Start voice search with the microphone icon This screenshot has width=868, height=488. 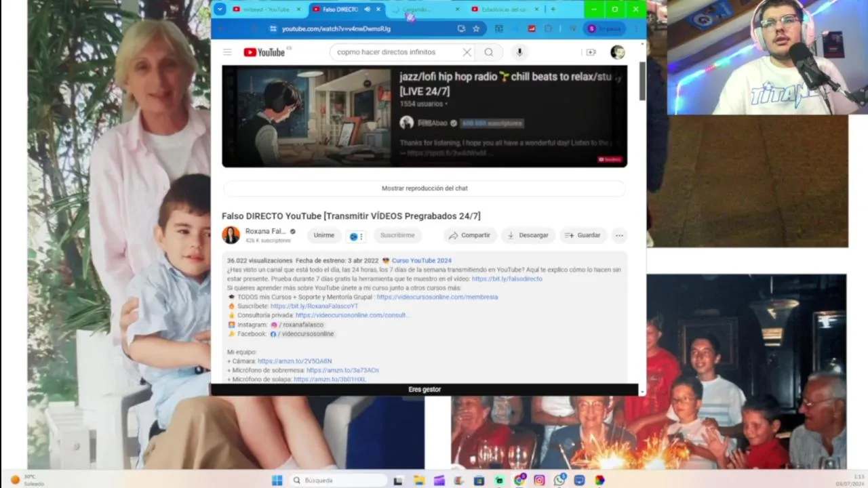pos(519,52)
